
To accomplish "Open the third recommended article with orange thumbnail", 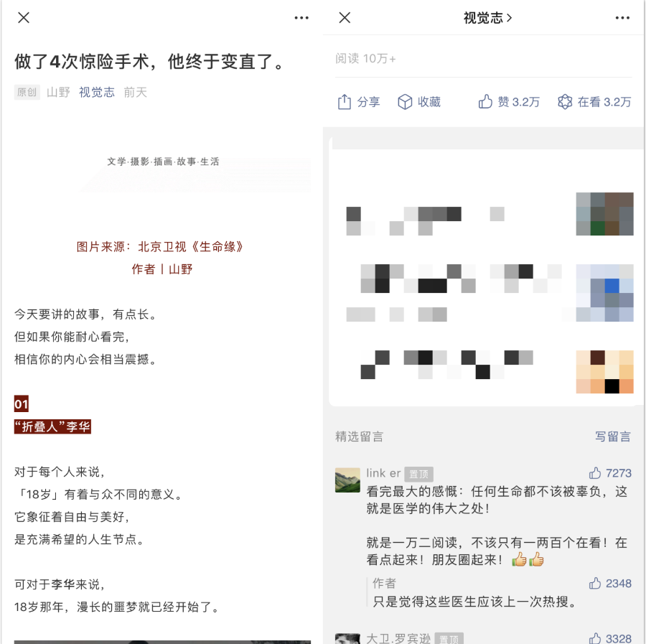I will click(x=604, y=372).
